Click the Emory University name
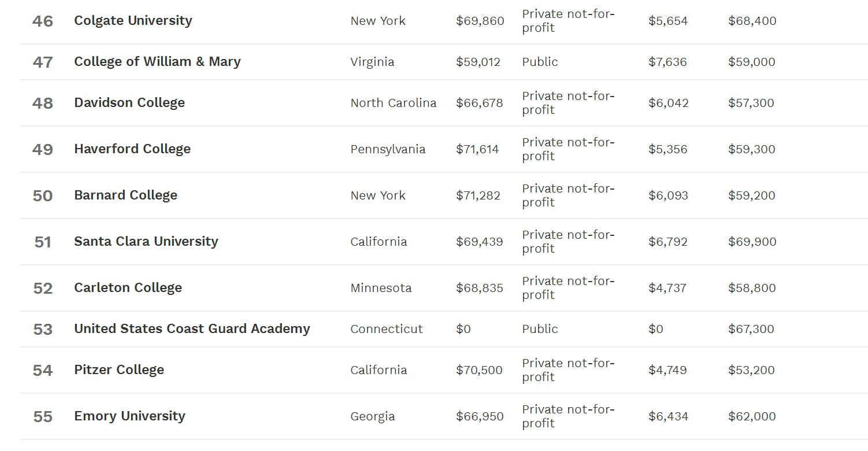The width and height of the screenshot is (868, 451). [129, 416]
